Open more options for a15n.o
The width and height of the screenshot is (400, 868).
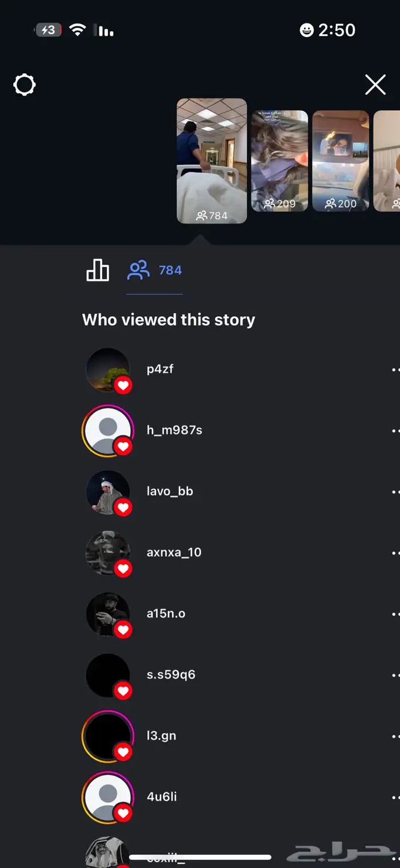pyautogui.click(x=395, y=614)
